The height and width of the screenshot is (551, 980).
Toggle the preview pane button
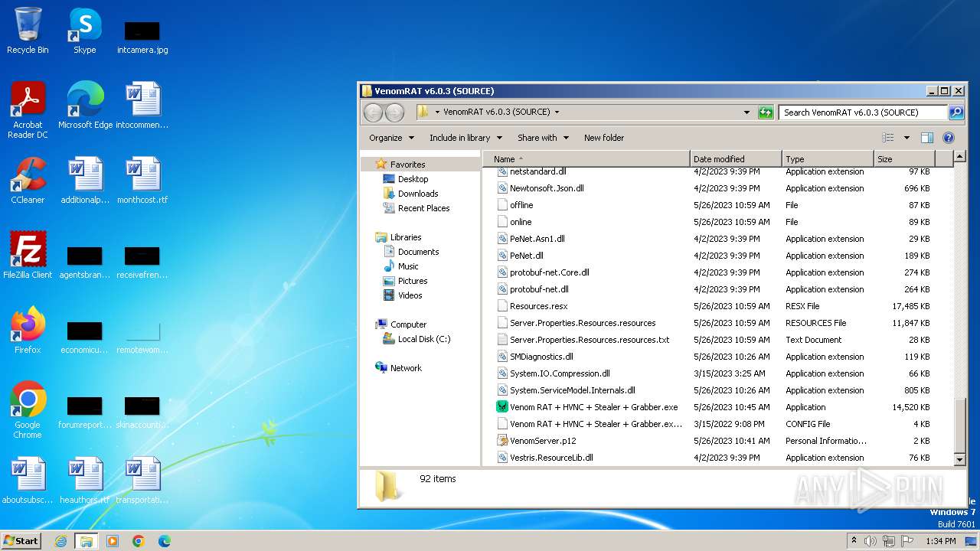[927, 138]
